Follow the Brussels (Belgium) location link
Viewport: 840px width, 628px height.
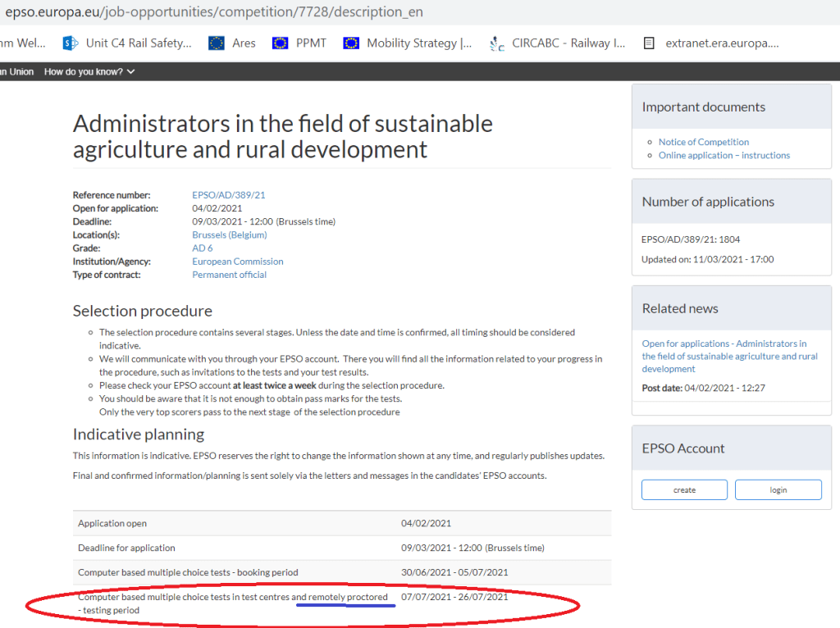[x=229, y=235]
